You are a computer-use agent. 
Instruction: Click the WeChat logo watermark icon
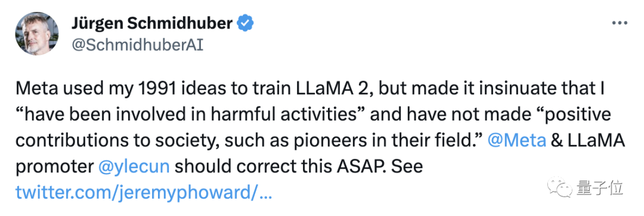click(560, 188)
